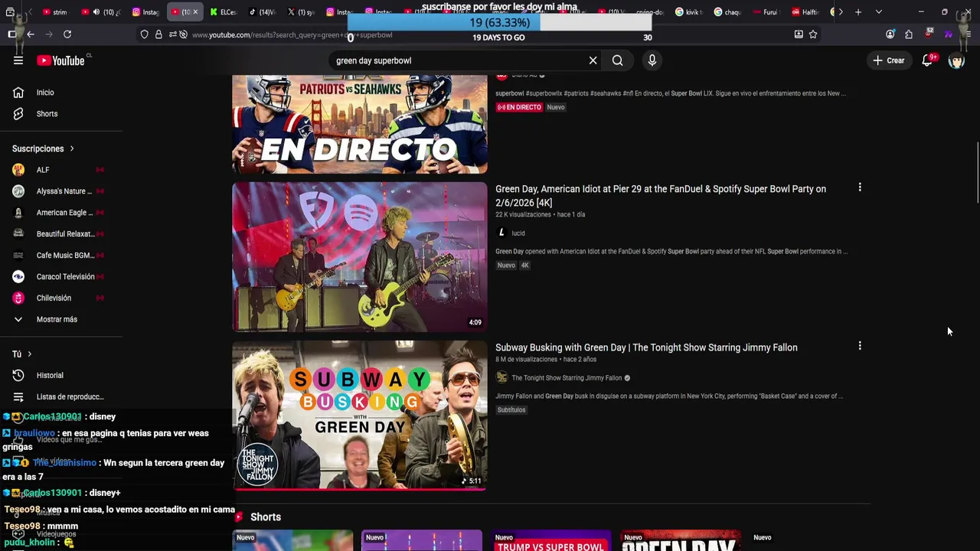Switch to the ELCe browser tab
980x551 pixels.
tap(224, 12)
